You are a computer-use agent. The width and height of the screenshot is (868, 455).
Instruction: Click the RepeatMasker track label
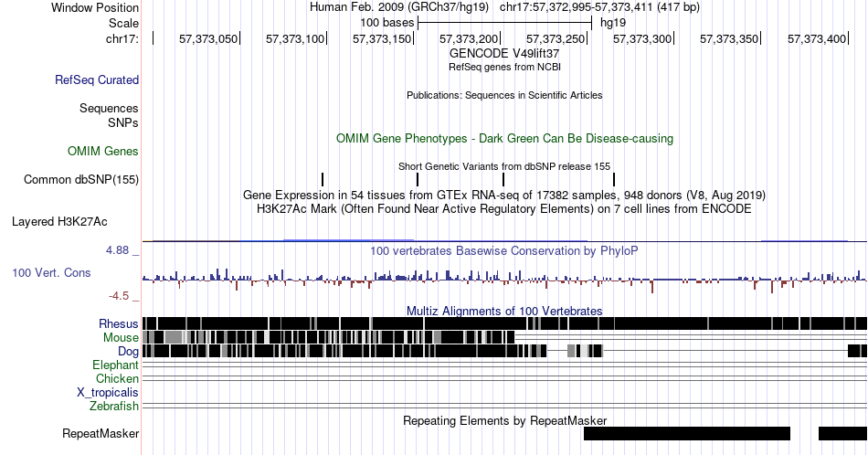click(101, 433)
